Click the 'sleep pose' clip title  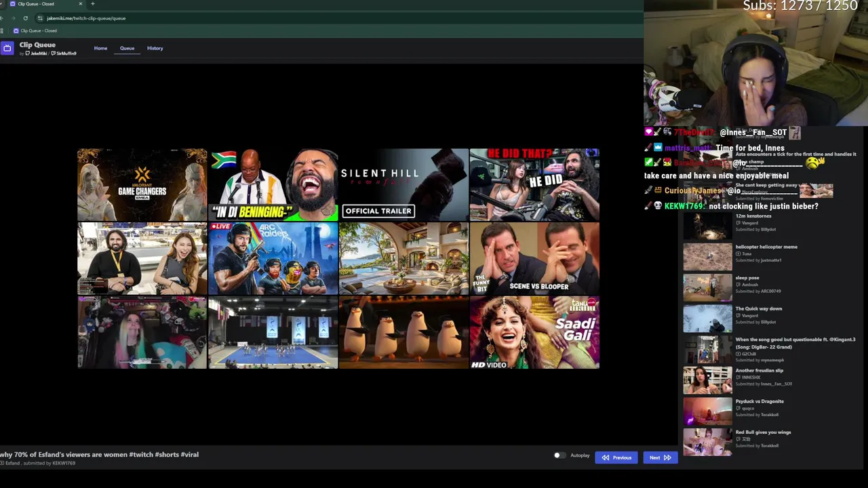tap(747, 278)
